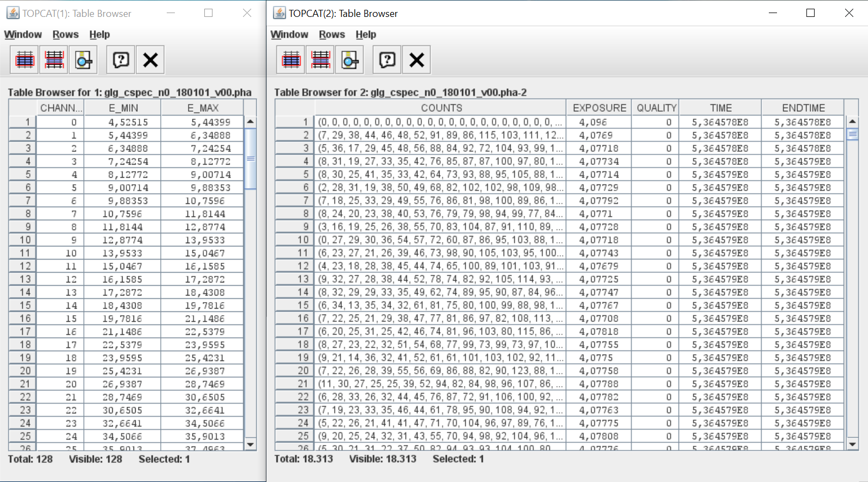Click EXPOSURE cell with value 4,07792
The image size is (868, 482).
tap(599, 201)
